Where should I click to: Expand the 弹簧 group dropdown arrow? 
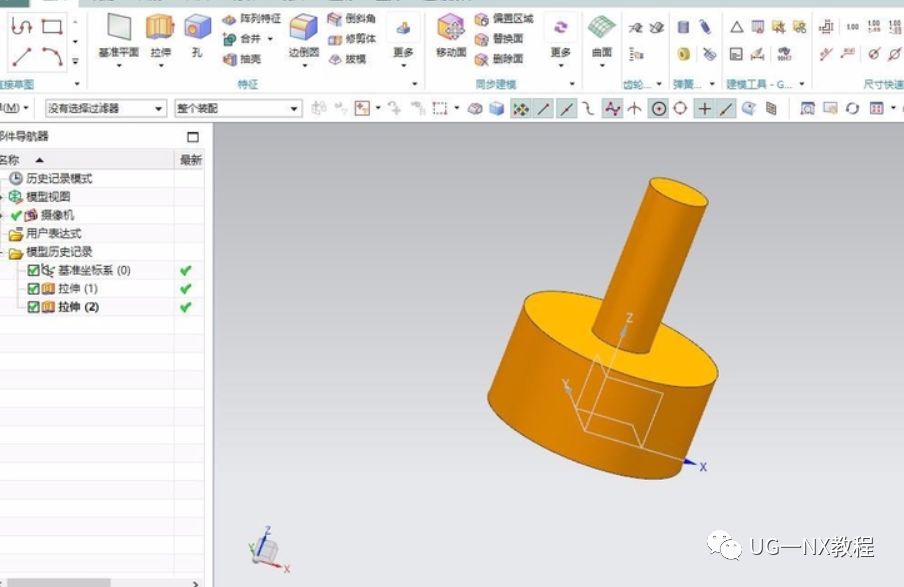(x=712, y=84)
